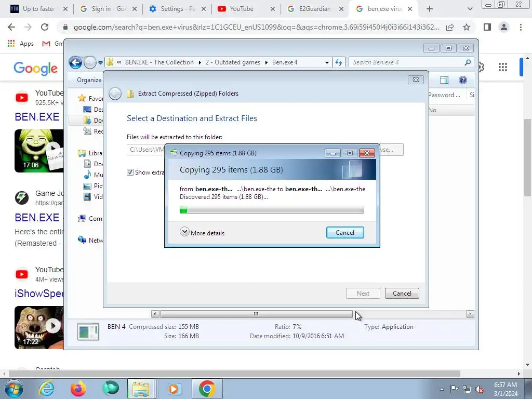Click Explorer horizontal scrollbar thumb

[256, 314]
